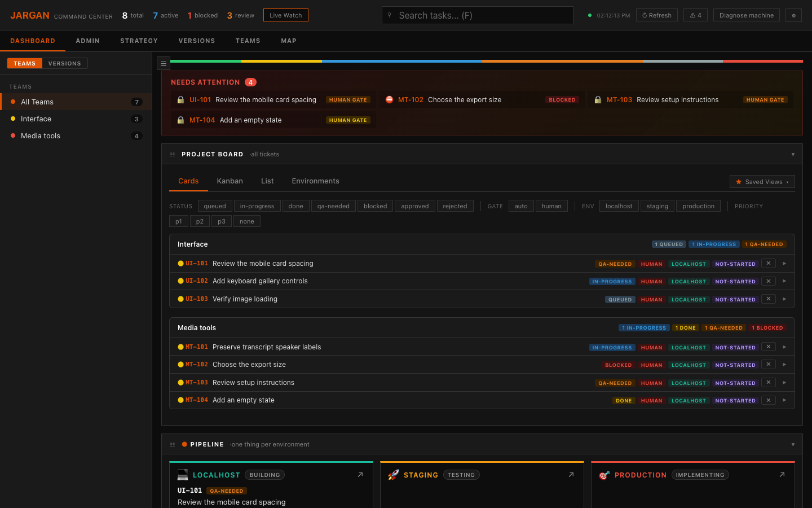The image size is (812, 508).
Task: Dismiss UI-103 row with X icon
Action: pos(769,299)
